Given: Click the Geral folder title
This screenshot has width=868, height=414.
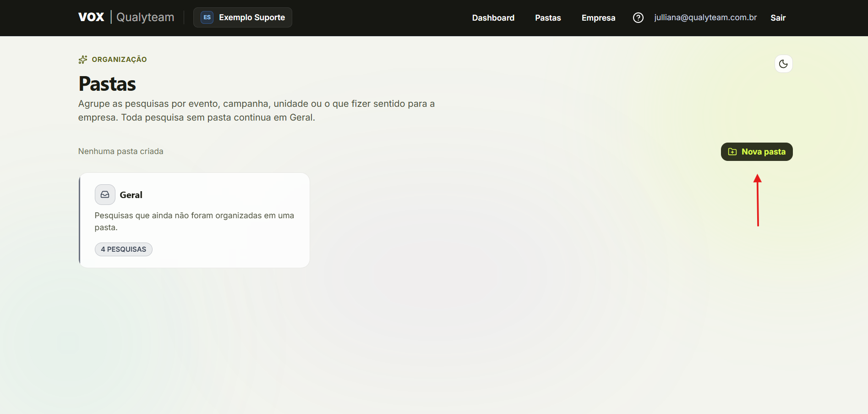Looking at the screenshot, I should click(x=131, y=195).
